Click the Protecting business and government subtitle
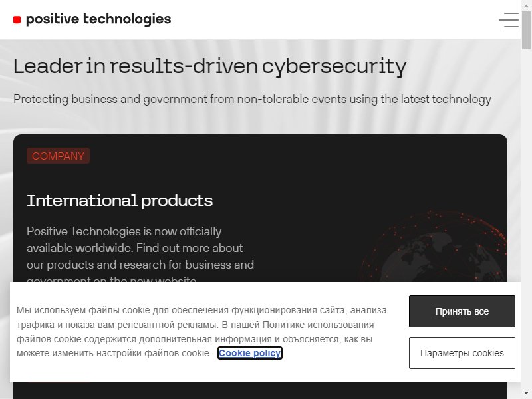The width and height of the screenshot is (532, 399). [252, 99]
